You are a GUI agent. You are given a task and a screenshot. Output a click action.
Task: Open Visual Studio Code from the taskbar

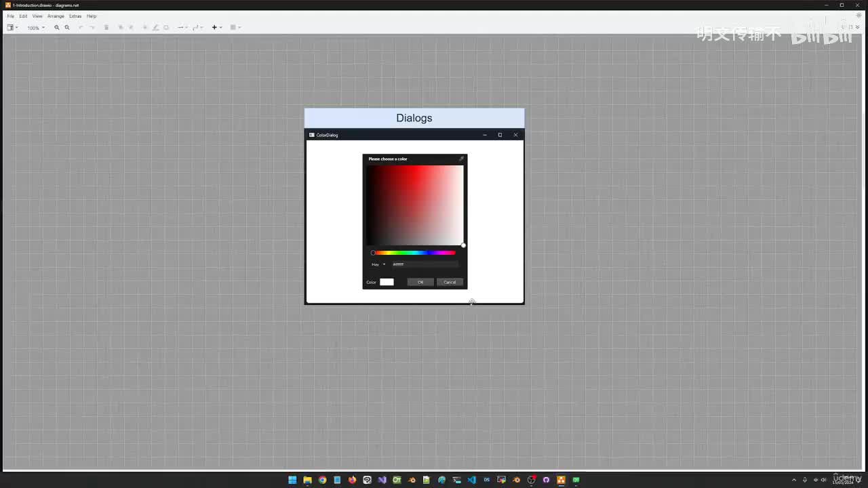tap(471, 480)
